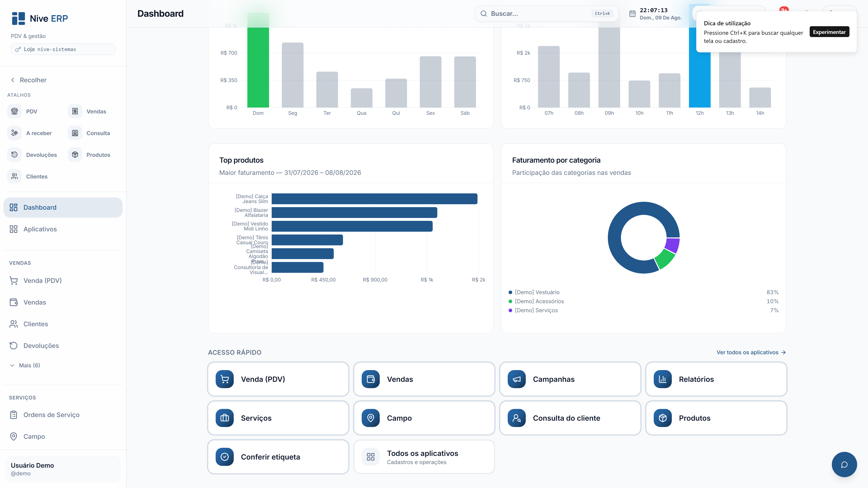Click the Faturamento por categoria heading
The image size is (868, 488).
pos(556,160)
